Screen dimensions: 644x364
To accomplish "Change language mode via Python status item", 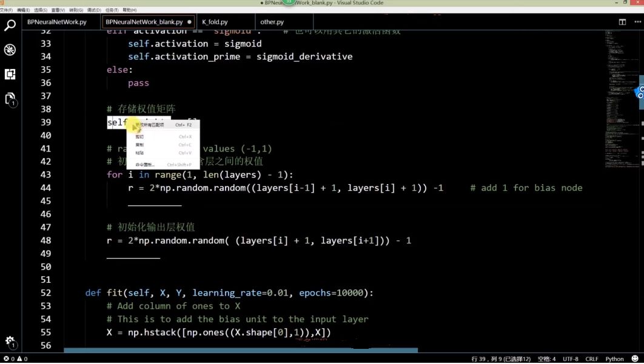I will [x=614, y=359].
